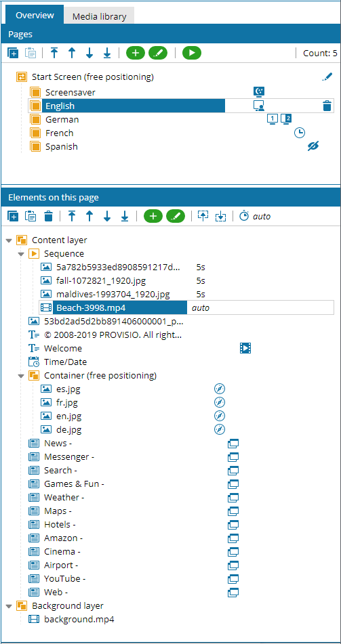Move element to top in Elements toolbar
The width and height of the screenshot is (341, 644).
[x=73, y=216]
